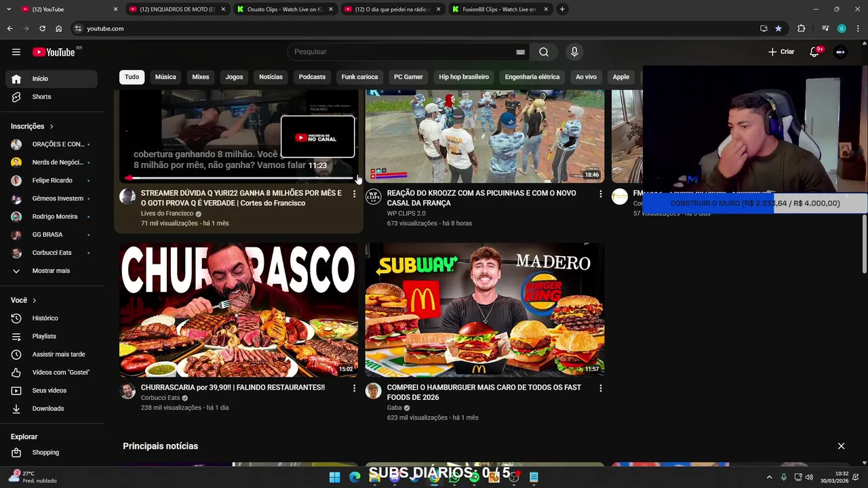The image size is (868, 488).
Task: Open Felipe Ricardo channel
Action: (x=52, y=180)
